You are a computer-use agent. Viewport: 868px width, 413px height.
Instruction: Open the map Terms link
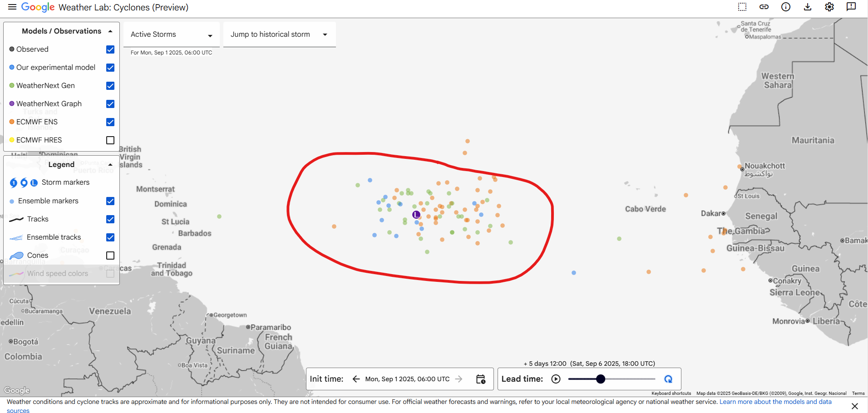[858, 393]
